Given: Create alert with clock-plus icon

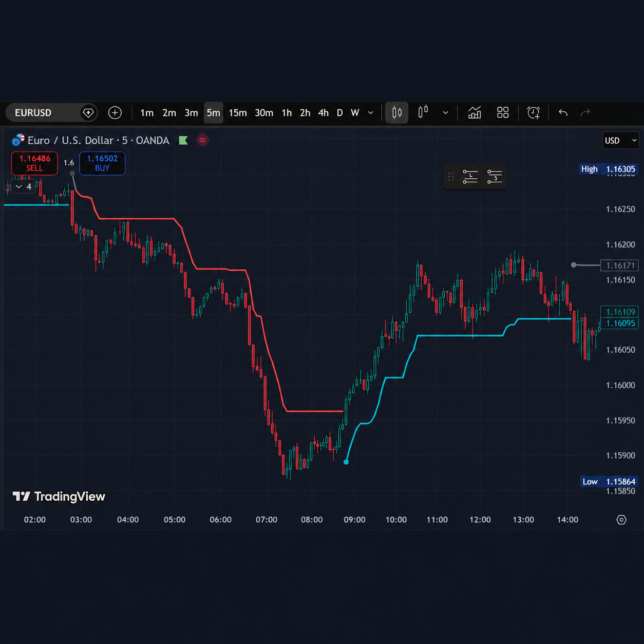Looking at the screenshot, I should [534, 112].
